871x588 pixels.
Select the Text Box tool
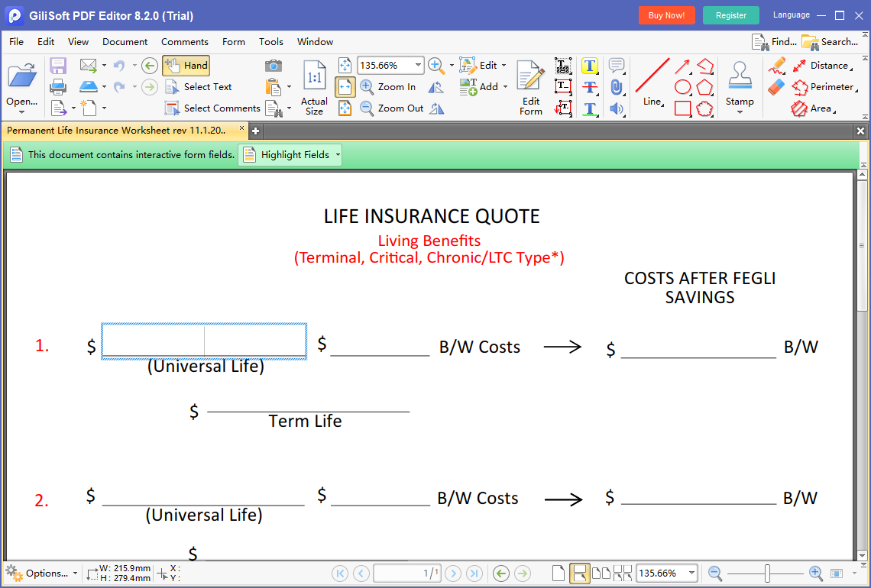[x=562, y=86]
